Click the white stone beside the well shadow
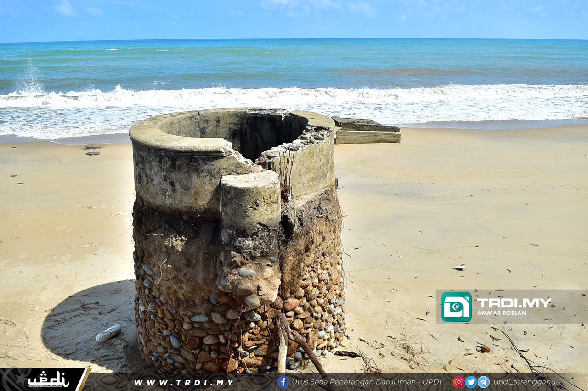Screen dimensions: 588x391 109,333
